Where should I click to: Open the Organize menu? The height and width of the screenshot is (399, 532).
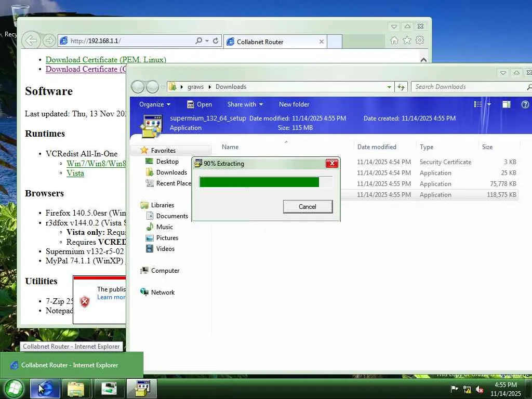(154, 104)
